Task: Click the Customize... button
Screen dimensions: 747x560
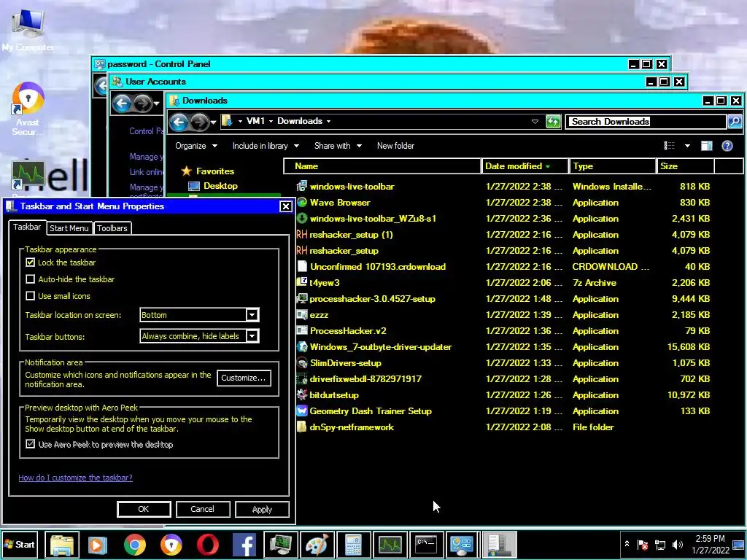Action: pyautogui.click(x=244, y=378)
